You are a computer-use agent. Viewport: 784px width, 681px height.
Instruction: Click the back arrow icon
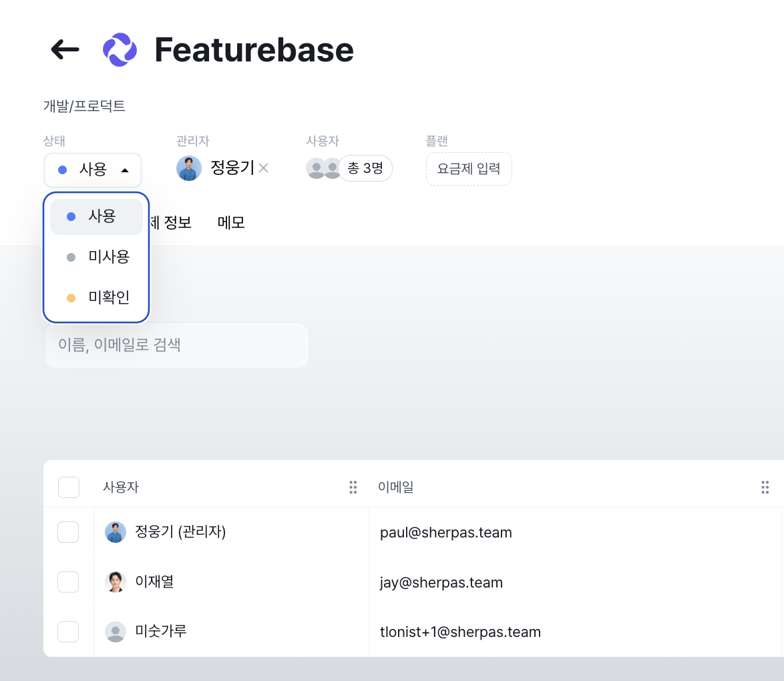tap(65, 49)
